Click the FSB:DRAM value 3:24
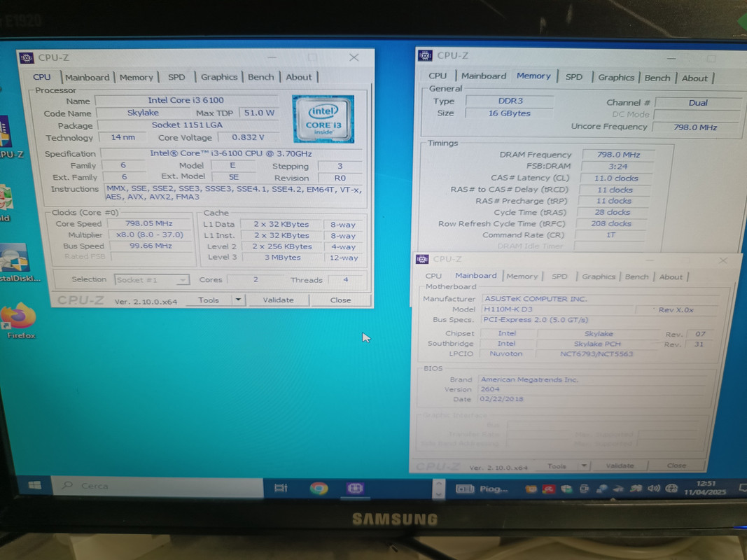This screenshot has width=747, height=560. pos(617,166)
